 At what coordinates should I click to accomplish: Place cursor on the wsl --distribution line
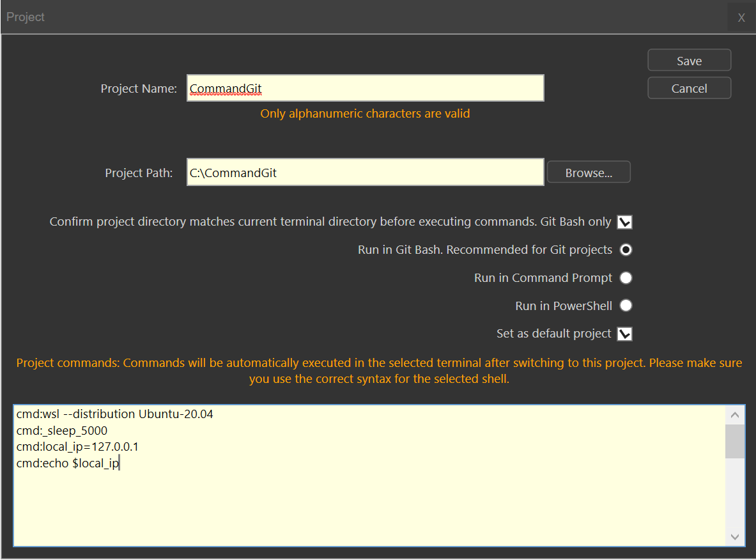(115, 414)
